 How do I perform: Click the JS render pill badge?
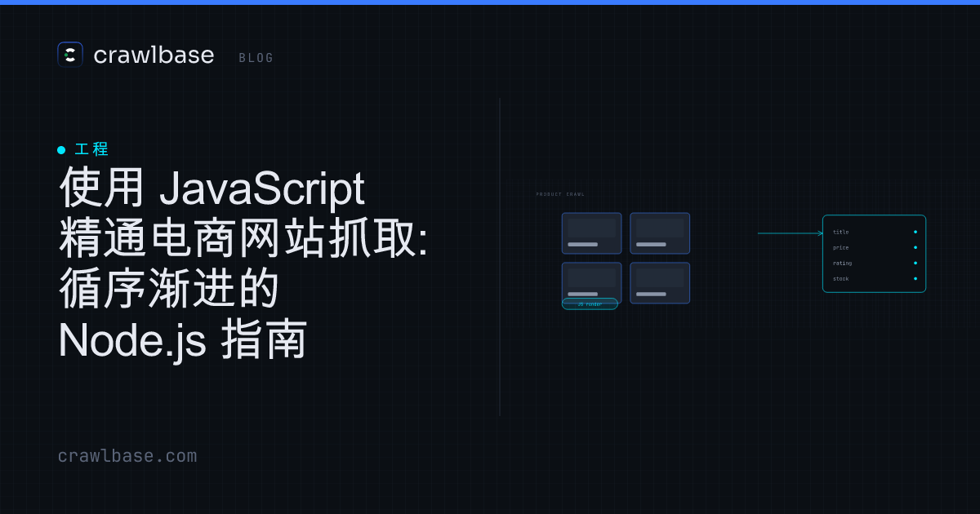590,304
